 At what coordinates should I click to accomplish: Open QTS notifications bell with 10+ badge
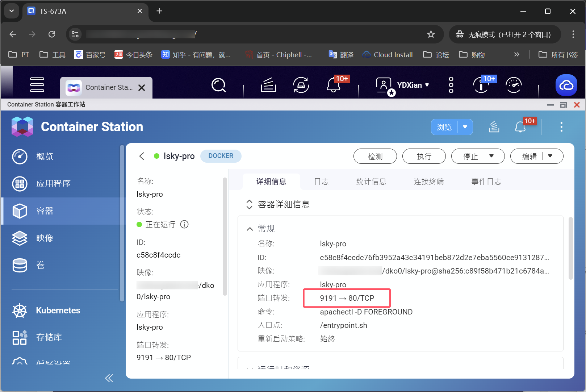(x=334, y=86)
